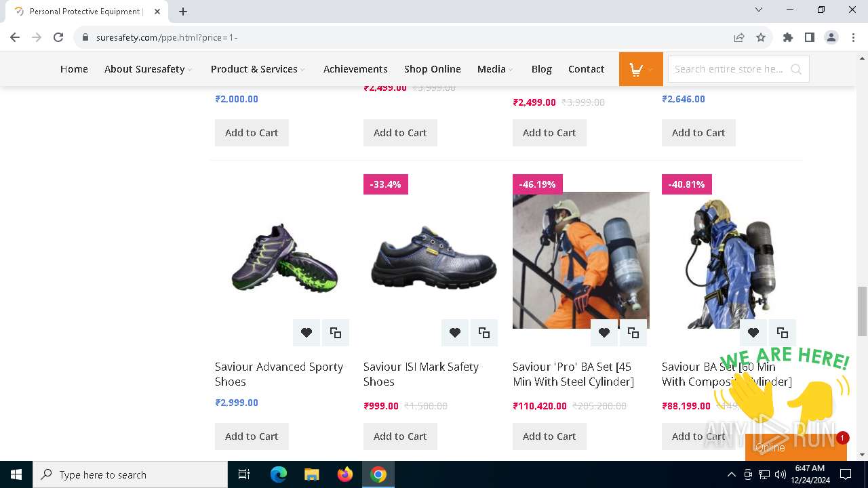This screenshot has height=488, width=868.
Task: Expand the Product & Services dropdown
Action: [x=257, y=69]
